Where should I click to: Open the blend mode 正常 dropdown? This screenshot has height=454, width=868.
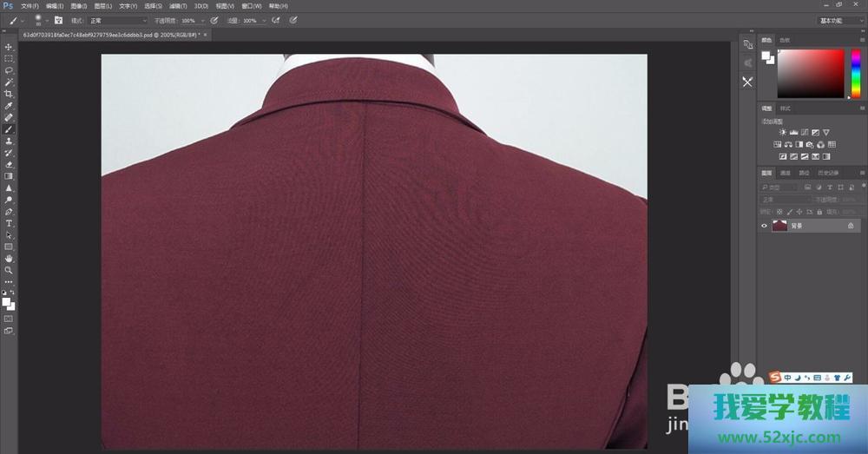(x=118, y=20)
